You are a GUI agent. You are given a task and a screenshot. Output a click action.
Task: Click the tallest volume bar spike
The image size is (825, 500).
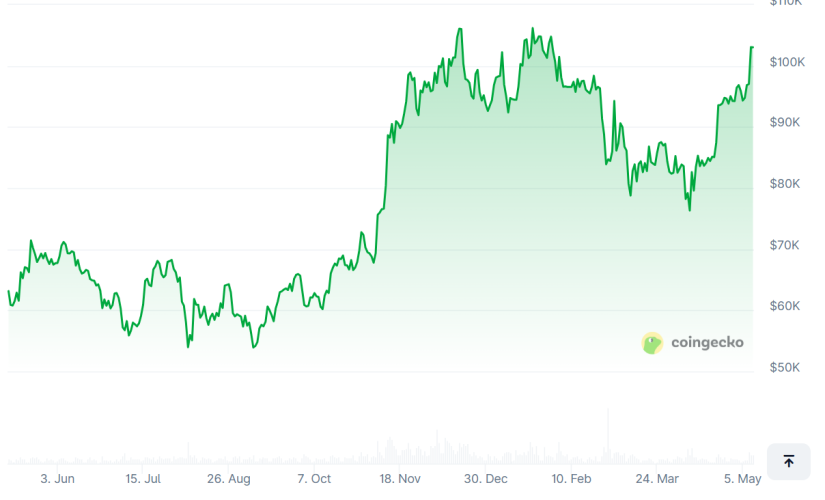click(x=607, y=440)
